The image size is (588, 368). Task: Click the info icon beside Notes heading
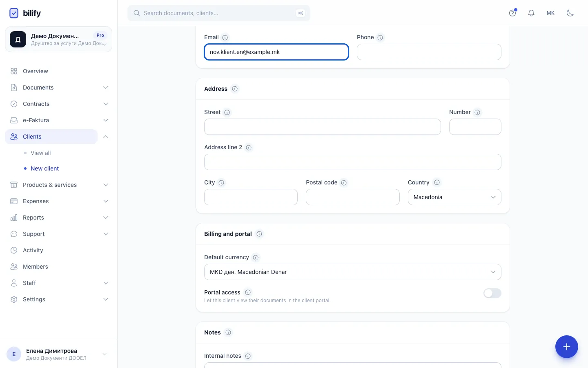(228, 332)
